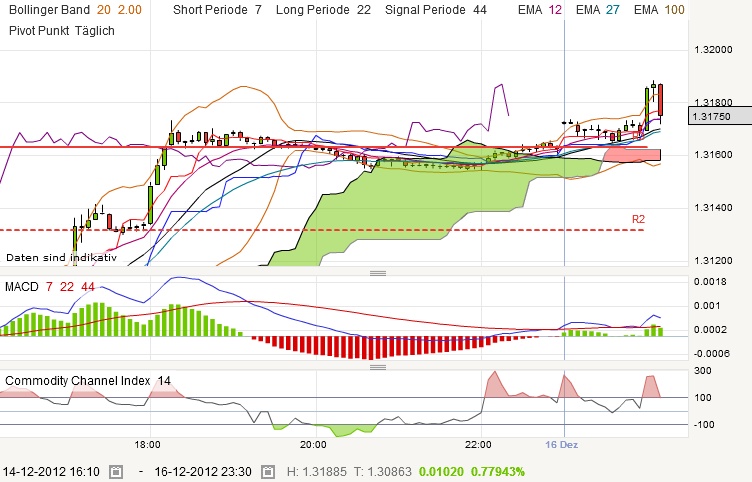Click the low value T: 1.30863
Screen dimensions: 752x482
coord(383,472)
